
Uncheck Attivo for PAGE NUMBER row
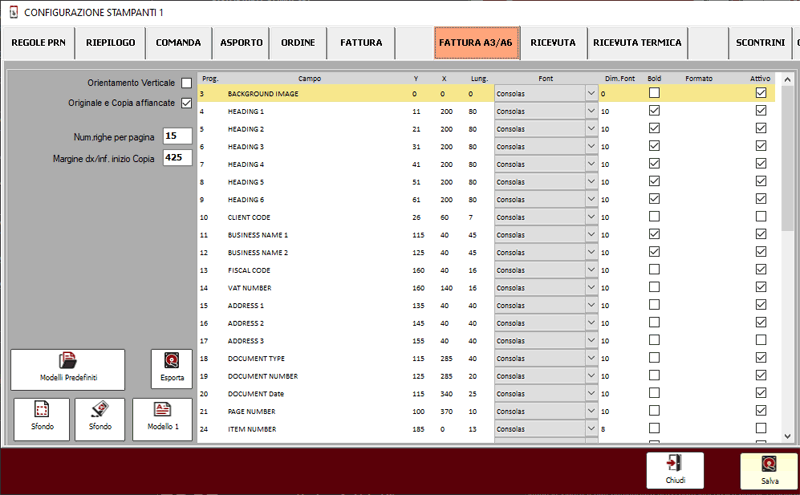click(x=761, y=410)
